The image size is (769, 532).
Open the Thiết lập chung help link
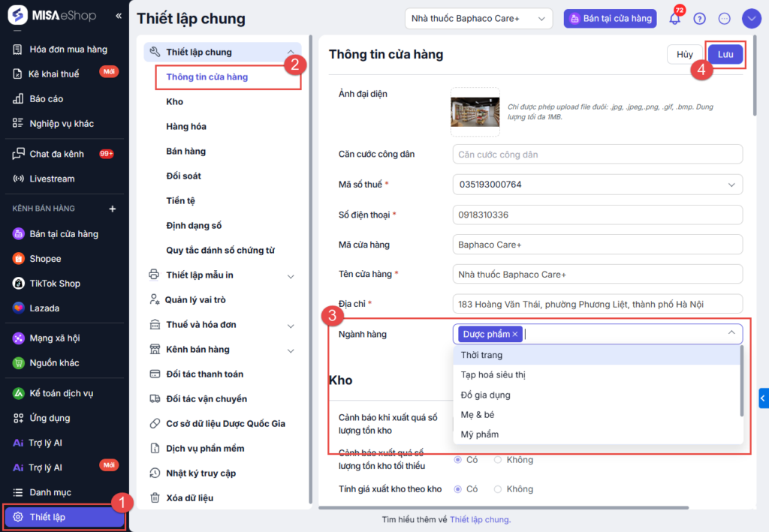click(x=479, y=520)
